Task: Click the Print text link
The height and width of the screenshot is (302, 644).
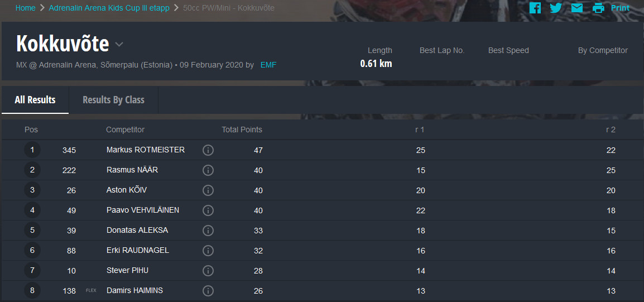Action: tap(620, 8)
